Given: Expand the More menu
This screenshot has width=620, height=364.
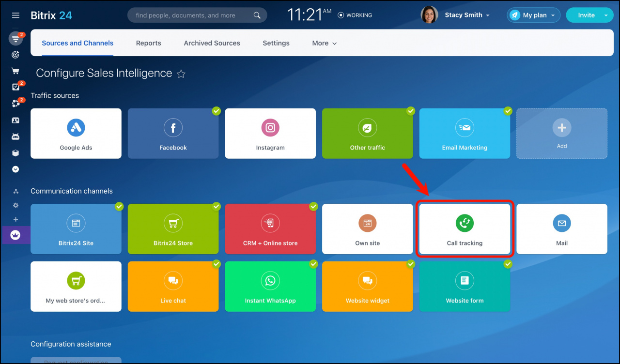Looking at the screenshot, I should point(325,43).
